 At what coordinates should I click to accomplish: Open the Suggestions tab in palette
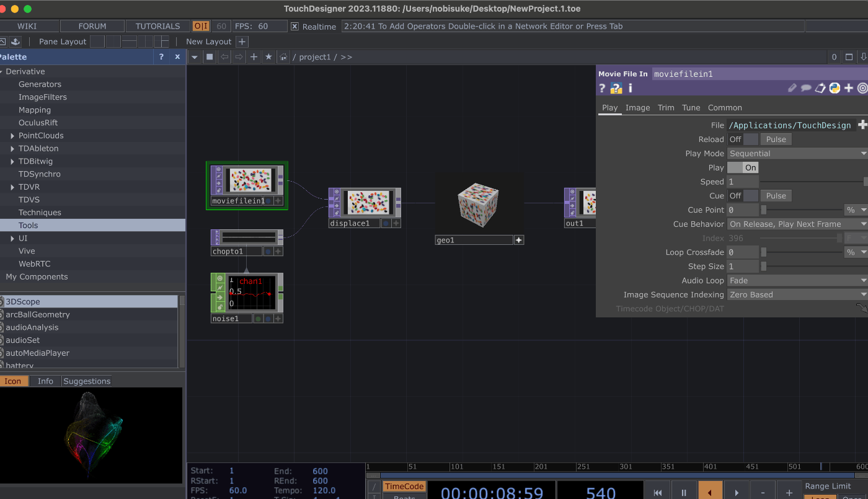point(87,381)
